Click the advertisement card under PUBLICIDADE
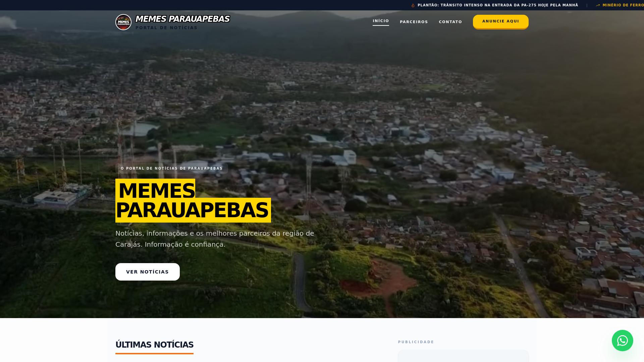This screenshot has height=362, width=644. [x=463, y=356]
